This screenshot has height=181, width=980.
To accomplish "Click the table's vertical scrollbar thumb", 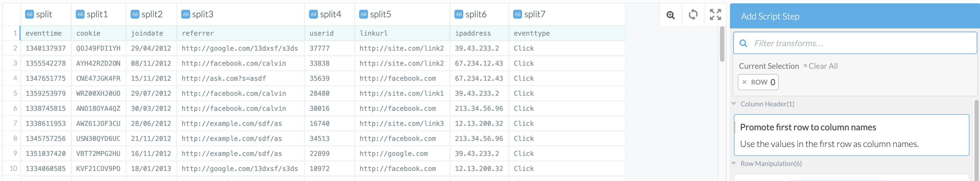I will point(722,44).
